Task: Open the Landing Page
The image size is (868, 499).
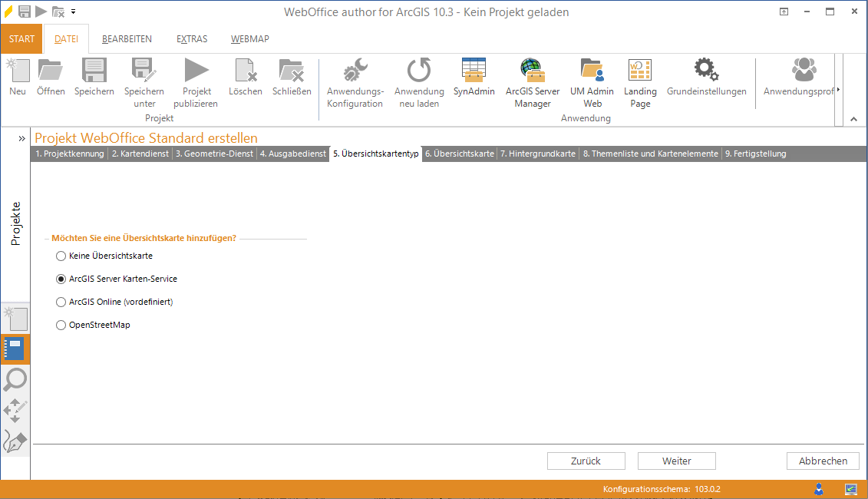Action: (x=640, y=83)
